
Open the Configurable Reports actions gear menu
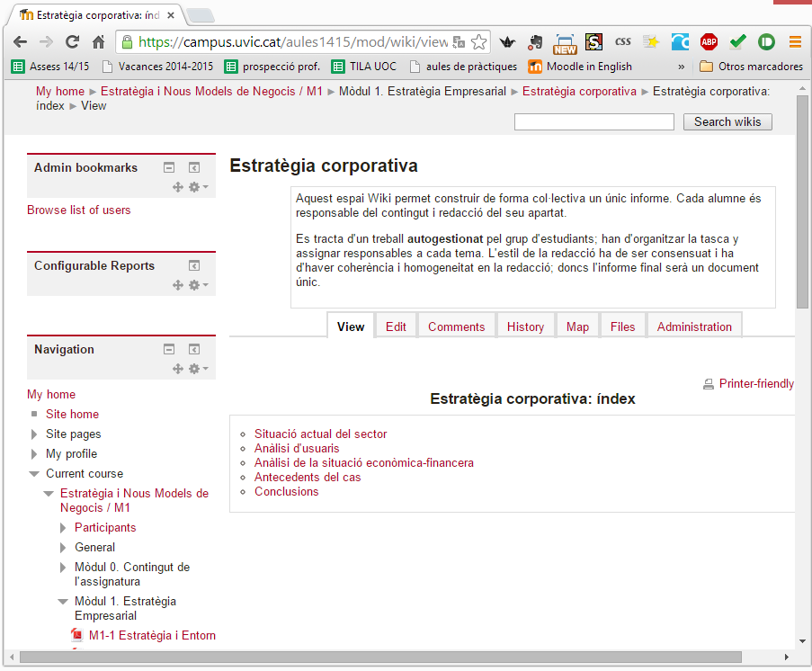(x=194, y=285)
